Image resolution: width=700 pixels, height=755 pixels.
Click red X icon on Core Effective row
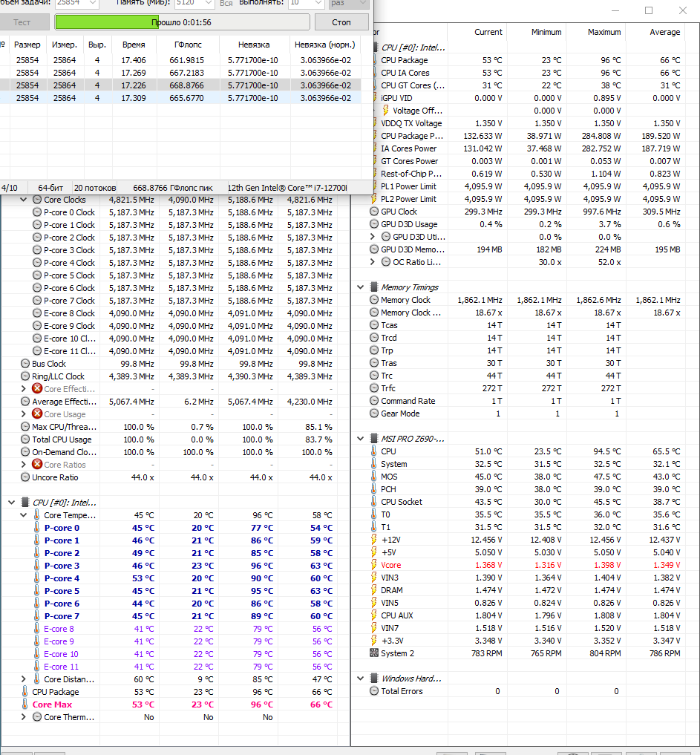[37, 388]
